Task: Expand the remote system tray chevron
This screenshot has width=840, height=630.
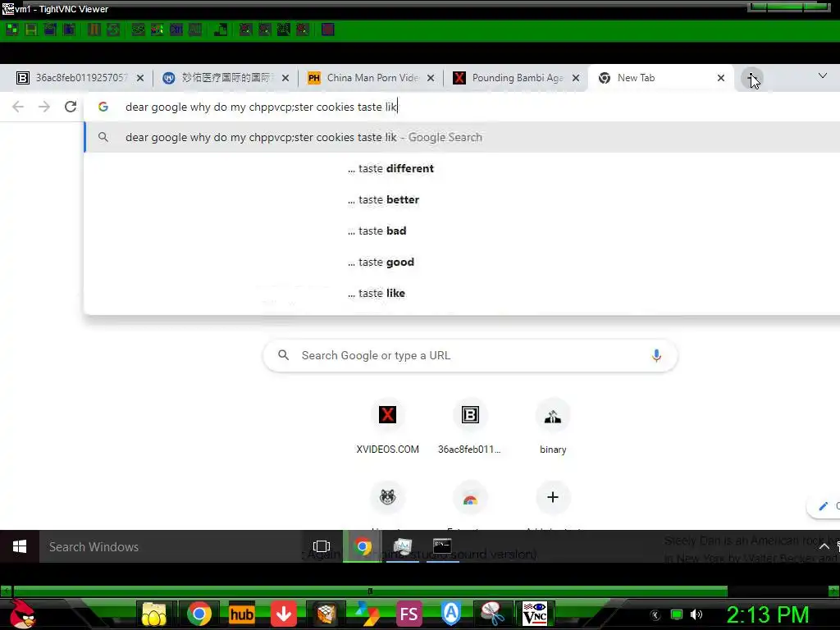Action: 824,546
